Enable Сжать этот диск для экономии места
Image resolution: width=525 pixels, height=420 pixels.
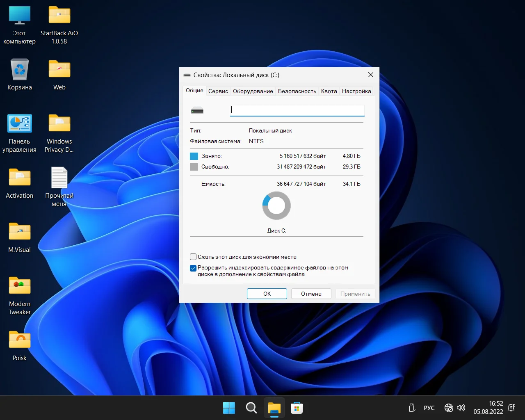[193, 257]
